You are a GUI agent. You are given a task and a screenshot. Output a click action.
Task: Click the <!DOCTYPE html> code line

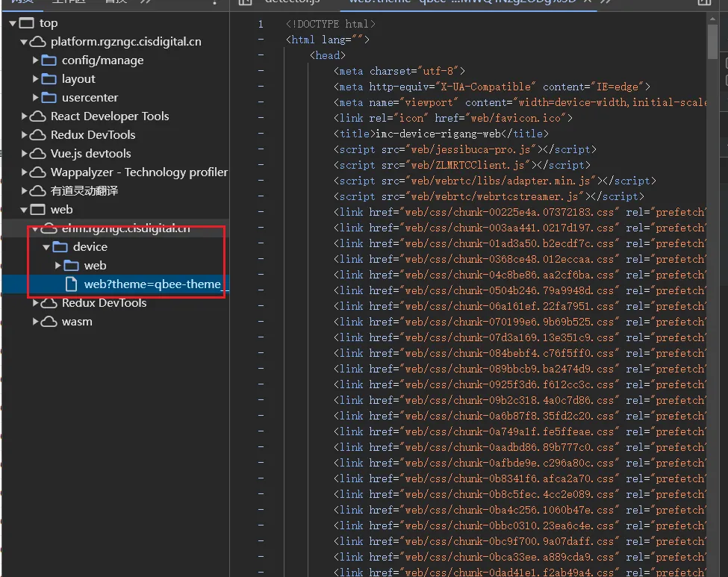[330, 24]
